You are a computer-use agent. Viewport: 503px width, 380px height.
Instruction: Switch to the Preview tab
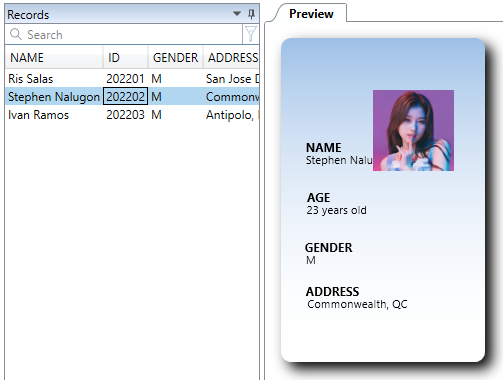[311, 14]
